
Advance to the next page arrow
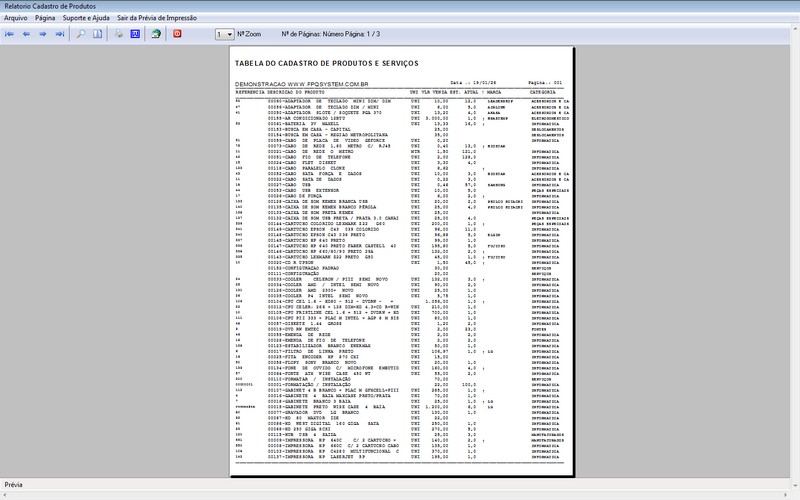click(43, 34)
